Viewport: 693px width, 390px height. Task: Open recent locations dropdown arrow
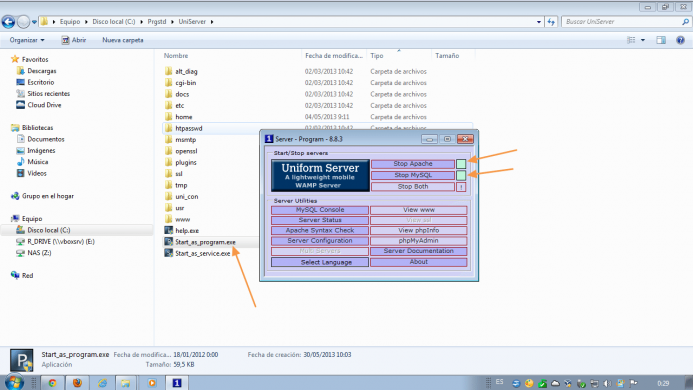pyautogui.click(x=34, y=22)
